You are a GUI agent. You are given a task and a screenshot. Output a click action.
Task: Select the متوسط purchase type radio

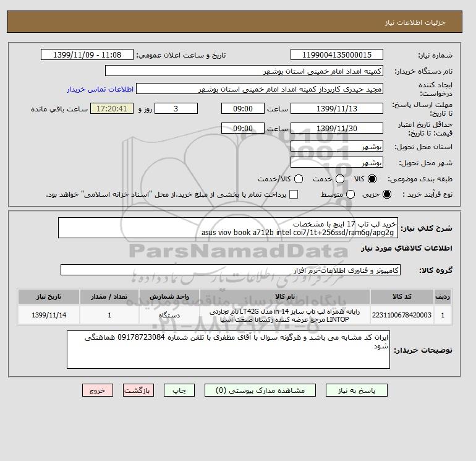click(351, 194)
